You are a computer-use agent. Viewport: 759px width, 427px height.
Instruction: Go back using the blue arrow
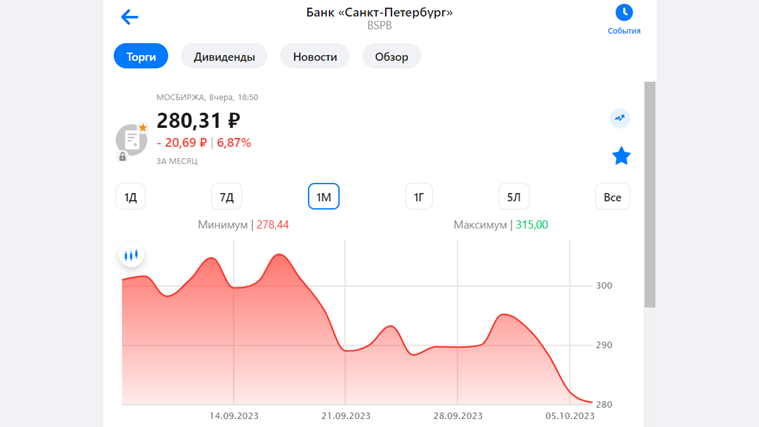click(129, 17)
